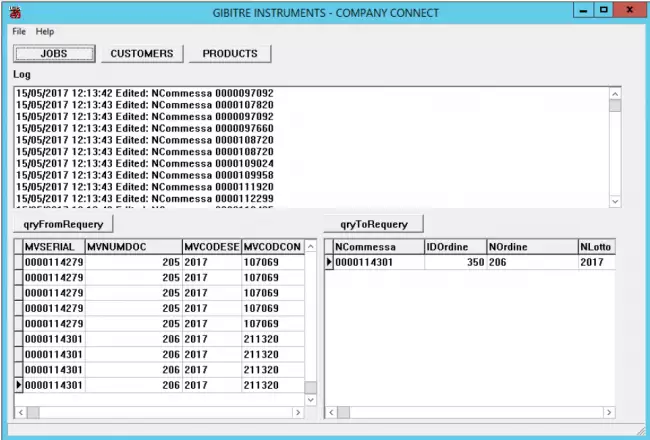Screen dimensions: 650x440
Task: Click the PRODUCTS button
Action: [230, 54]
